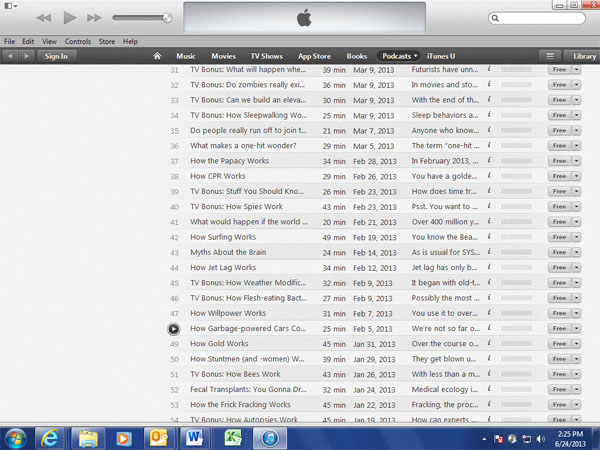This screenshot has width=600, height=450.
Task: Click Free button for How Gold Works
Action: [559, 344]
